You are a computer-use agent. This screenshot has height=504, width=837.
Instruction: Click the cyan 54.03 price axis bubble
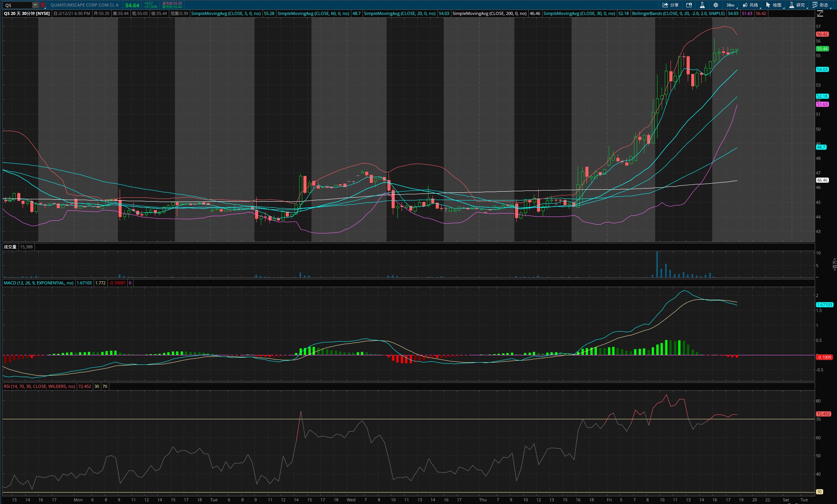(822, 69)
